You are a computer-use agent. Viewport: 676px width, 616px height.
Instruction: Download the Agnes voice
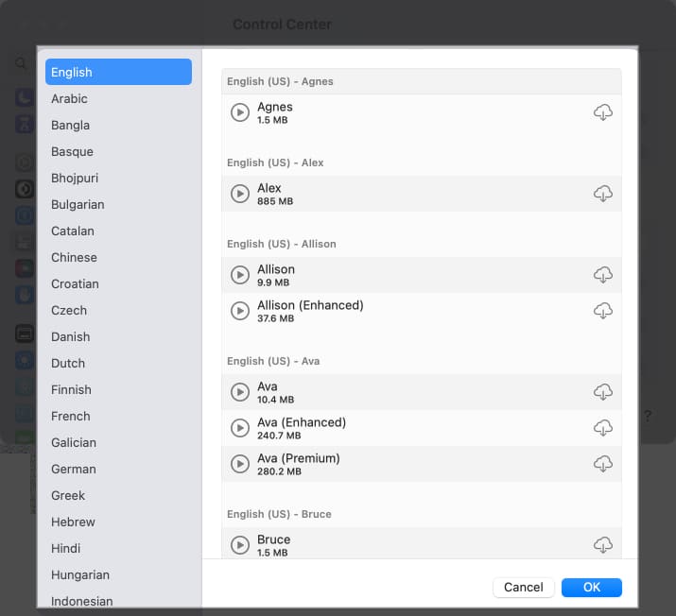click(602, 112)
